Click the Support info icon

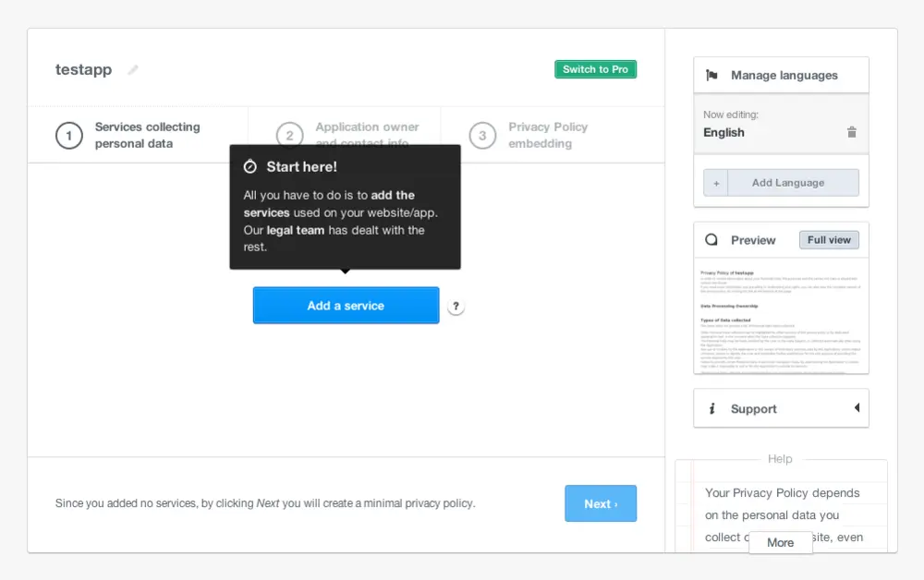pyautogui.click(x=711, y=409)
